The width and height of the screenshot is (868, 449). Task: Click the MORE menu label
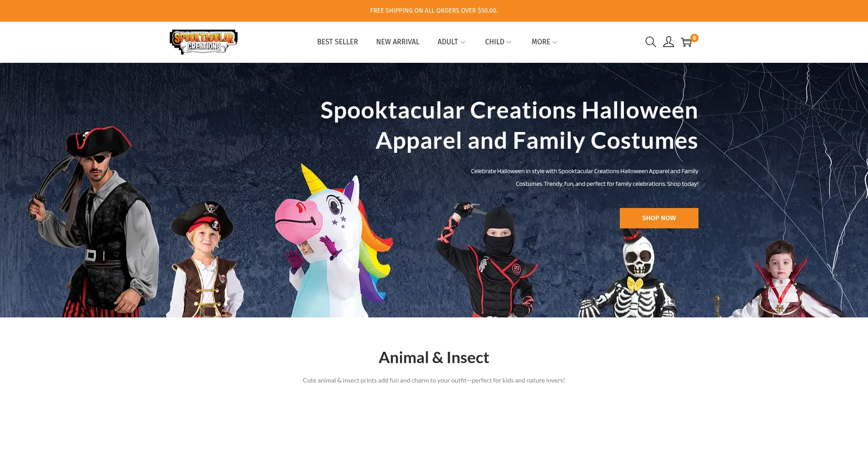[x=541, y=42]
